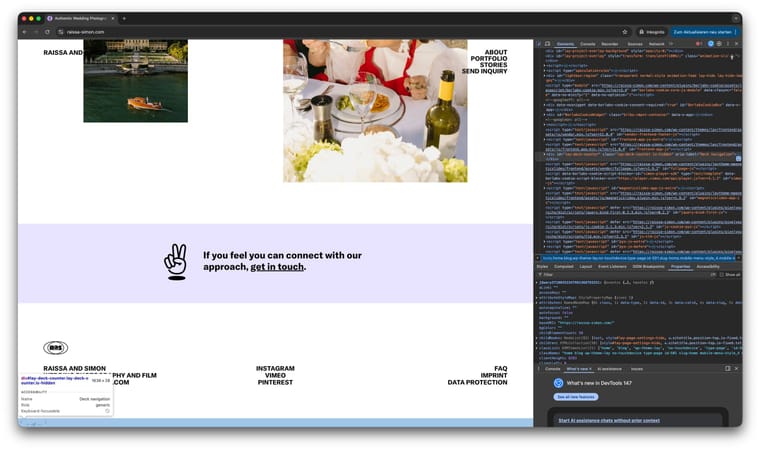
Task: Open the DevTools settings gear
Action: [x=719, y=44]
